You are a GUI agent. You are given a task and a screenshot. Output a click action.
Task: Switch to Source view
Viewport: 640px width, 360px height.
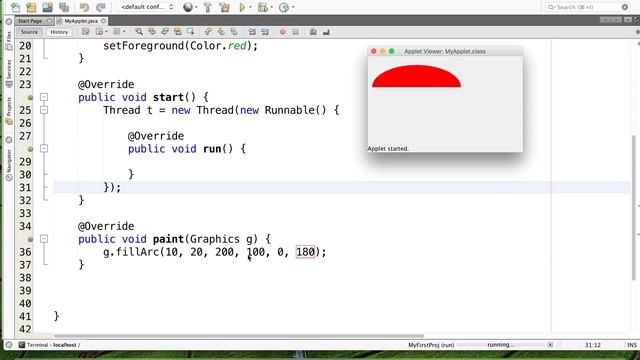point(29,32)
